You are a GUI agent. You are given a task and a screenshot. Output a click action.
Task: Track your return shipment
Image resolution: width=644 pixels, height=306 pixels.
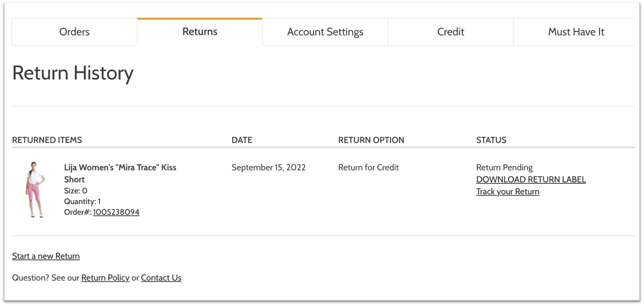(507, 191)
